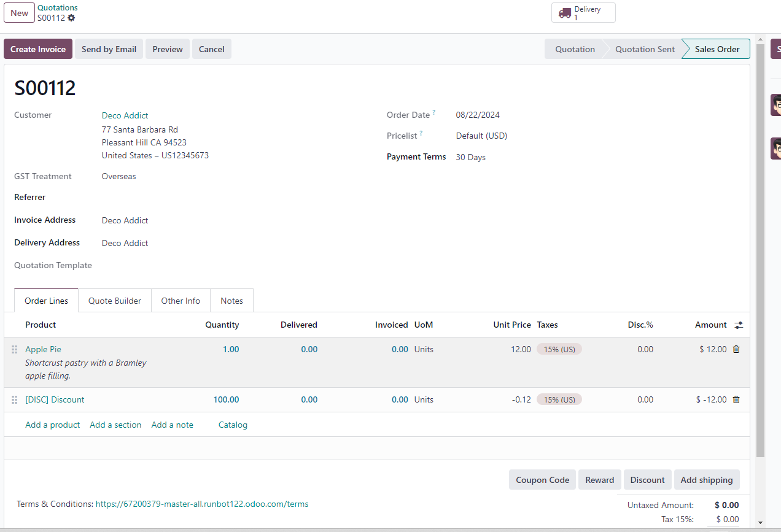Select the Quotation Sent status stage
The image size is (781, 532).
(645, 49)
